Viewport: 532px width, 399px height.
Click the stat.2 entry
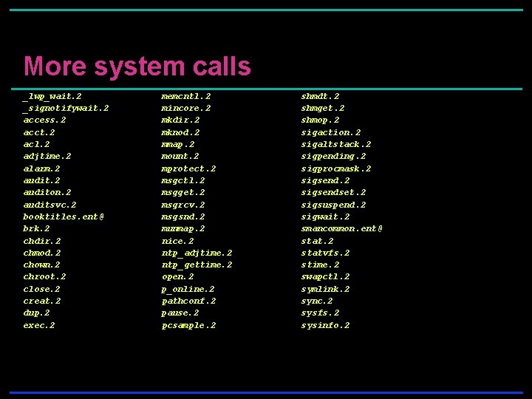coord(317,241)
